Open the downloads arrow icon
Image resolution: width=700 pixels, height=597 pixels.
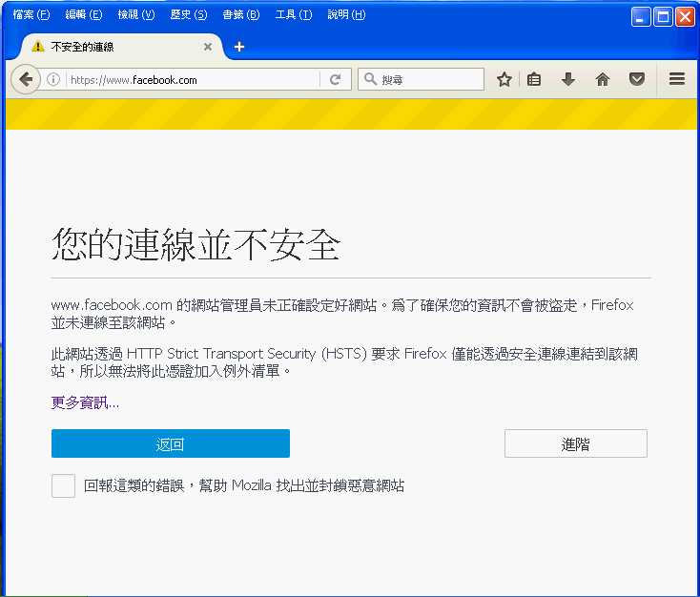click(x=568, y=80)
